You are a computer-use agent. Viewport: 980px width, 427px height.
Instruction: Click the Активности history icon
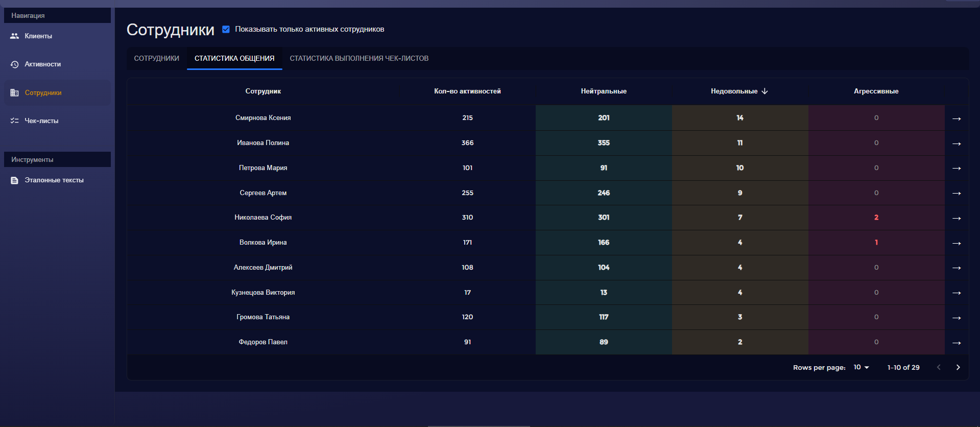[14, 64]
